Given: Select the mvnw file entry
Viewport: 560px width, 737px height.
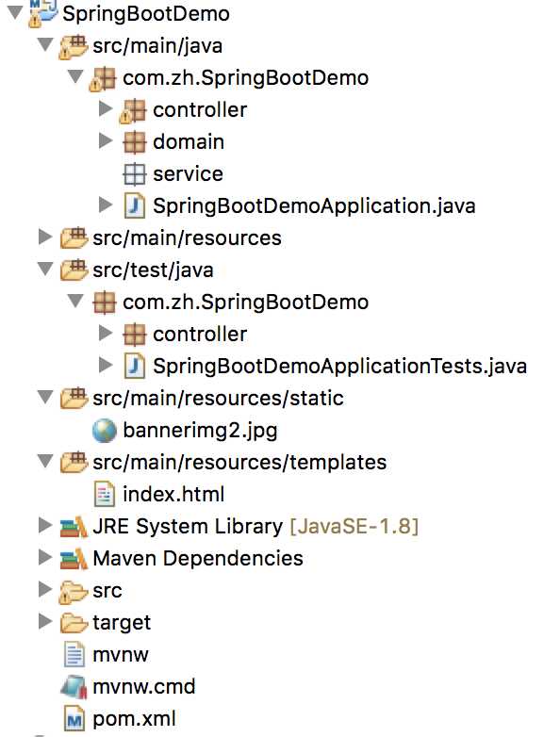Looking at the screenshot, I should (121, 655).
